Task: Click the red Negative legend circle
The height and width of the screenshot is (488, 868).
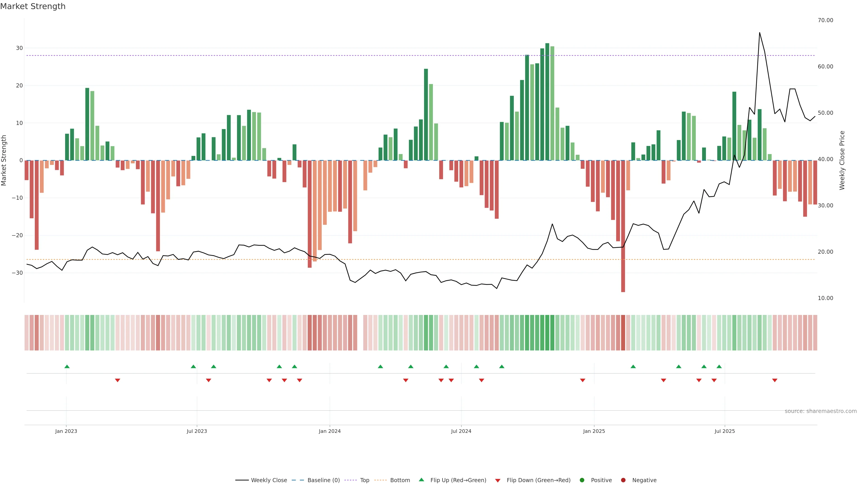Action: click(623, 480)
